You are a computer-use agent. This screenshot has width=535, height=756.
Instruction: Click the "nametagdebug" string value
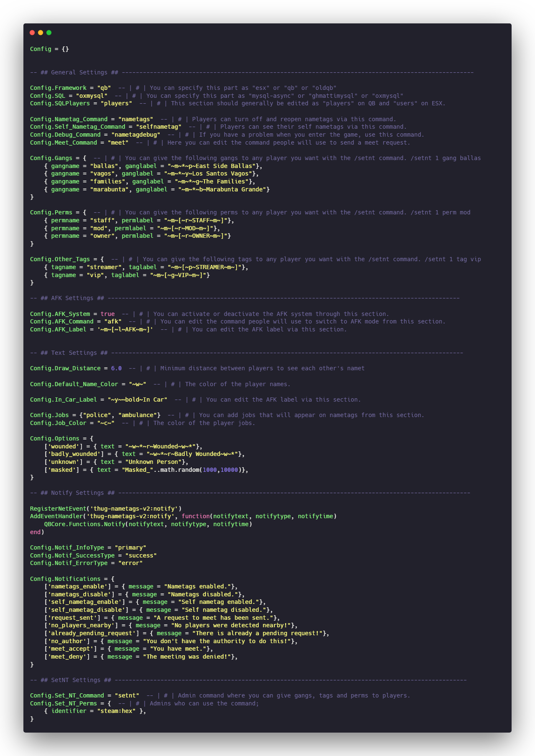coord(136,135)
